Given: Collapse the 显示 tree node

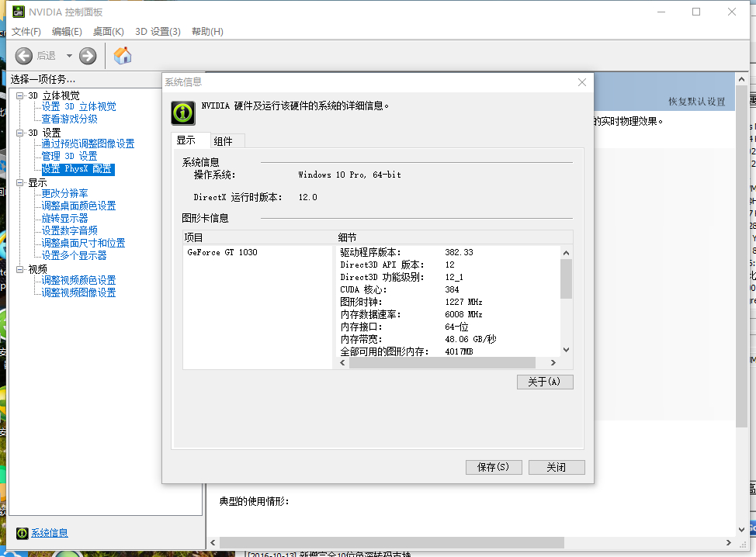Looking at the screenshot, I should 19,182.
